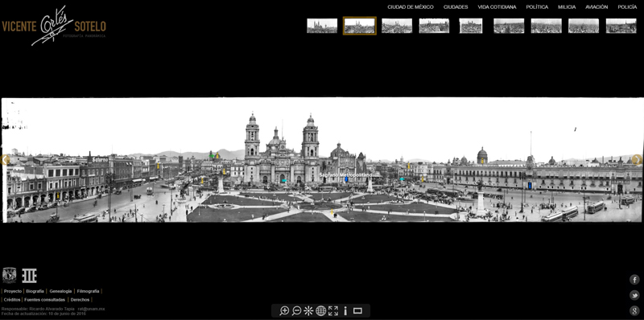Click the globe icon in the viewer toolbar
644x320 pixels.
point(320,310)
